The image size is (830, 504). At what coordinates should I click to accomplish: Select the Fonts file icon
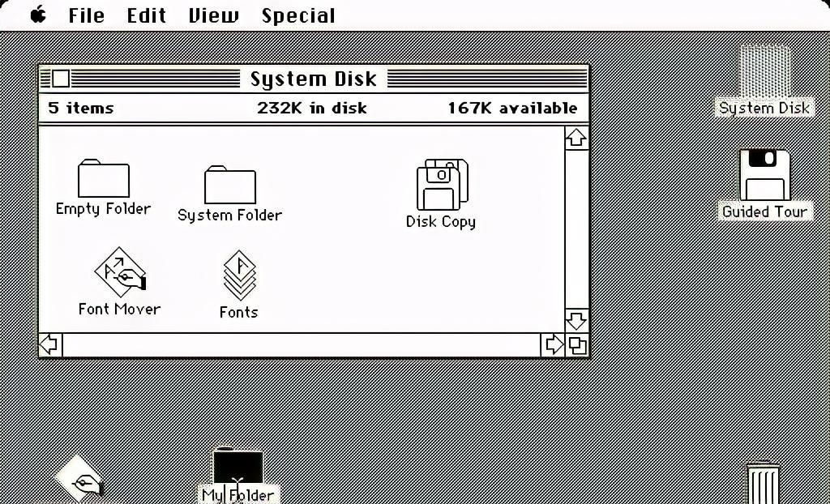point(240,275)
